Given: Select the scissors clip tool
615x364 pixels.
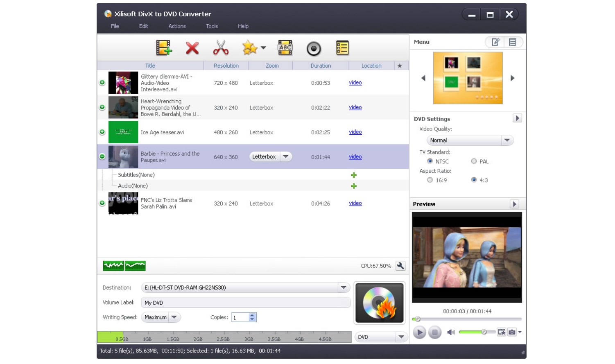Looking at the screenshot, I should (221, 48).
